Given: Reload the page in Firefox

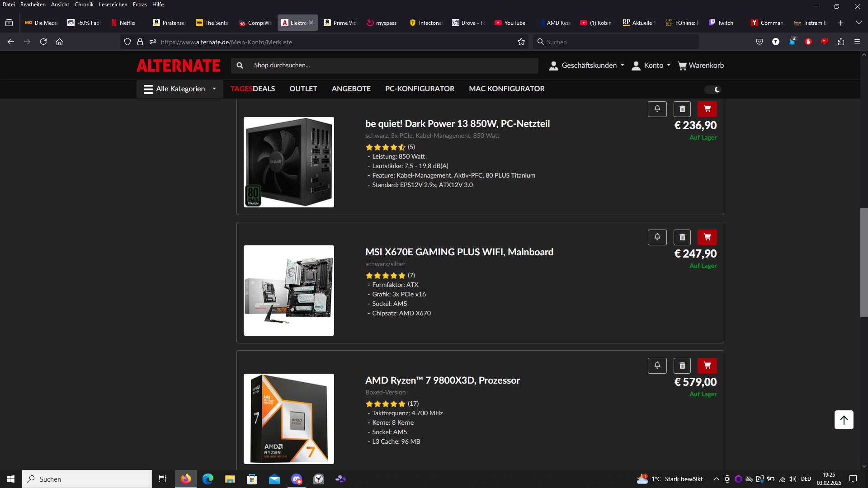Looking at the screenshot, I should (43, 42).
